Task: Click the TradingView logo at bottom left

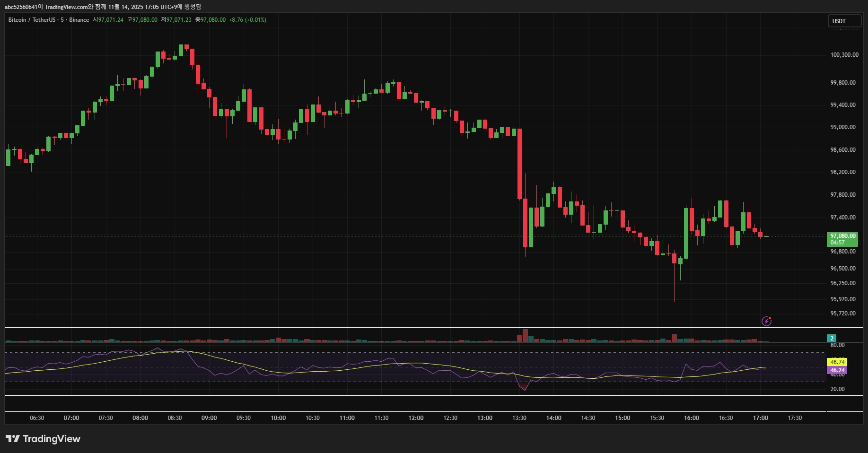Action: (x=43, y=439)
